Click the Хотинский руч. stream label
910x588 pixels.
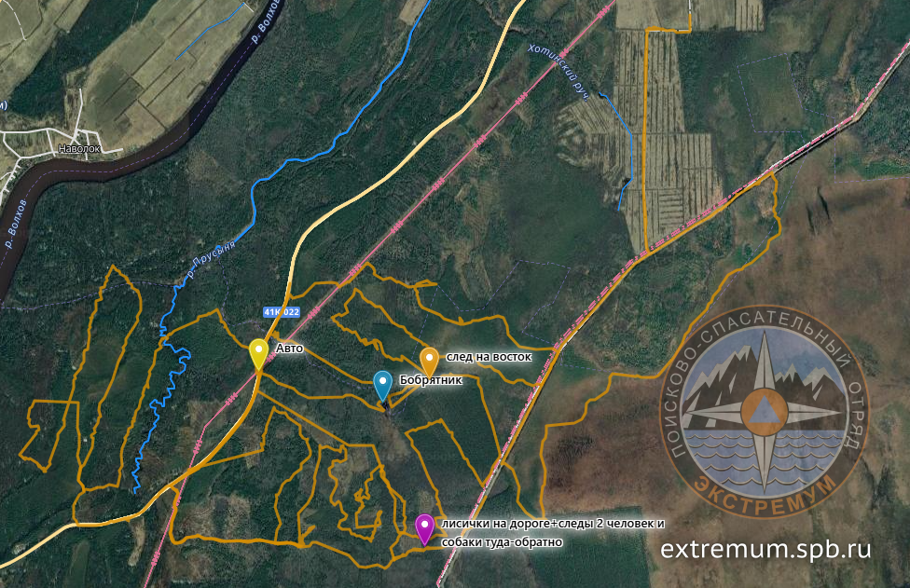[x=558, y=72]
